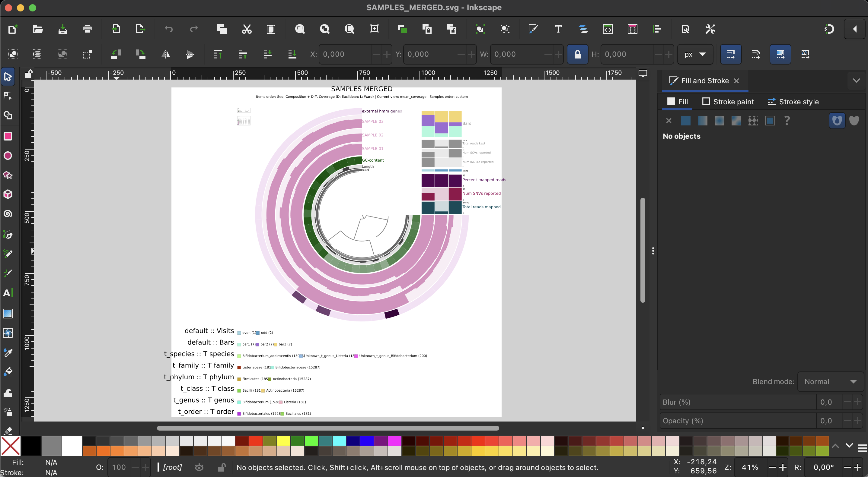
Task: Click the Cut scissors icon
Action: point(247,29)
